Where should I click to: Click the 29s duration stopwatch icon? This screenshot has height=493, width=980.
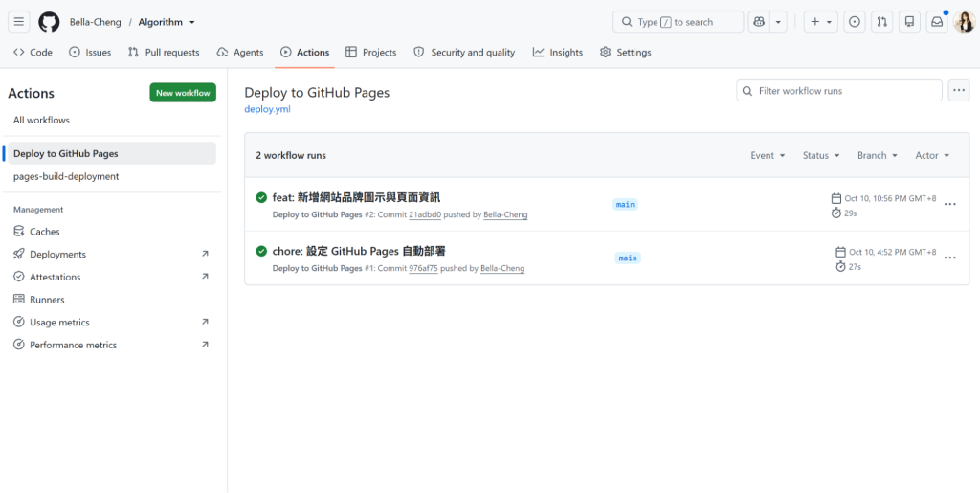836,213
